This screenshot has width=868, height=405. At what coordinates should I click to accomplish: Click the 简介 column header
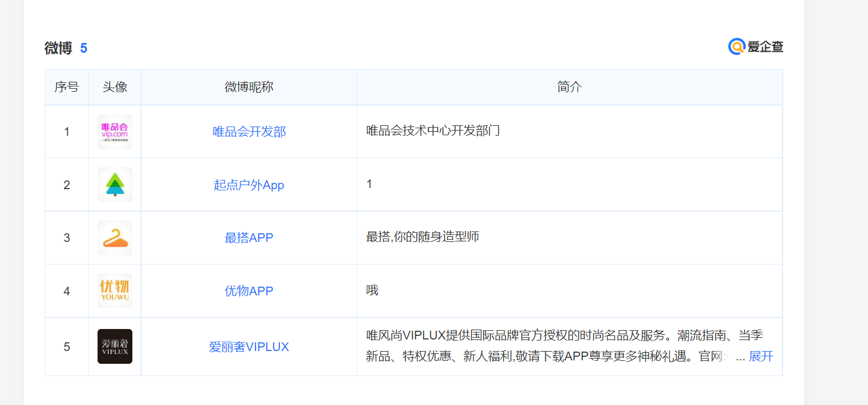(x=570, y=87)
